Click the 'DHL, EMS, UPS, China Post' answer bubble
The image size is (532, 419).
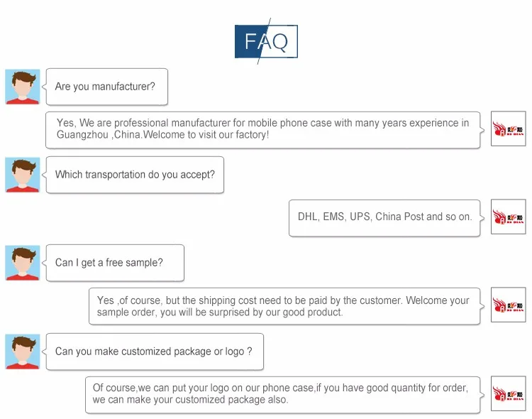click(x=384, y=217)
